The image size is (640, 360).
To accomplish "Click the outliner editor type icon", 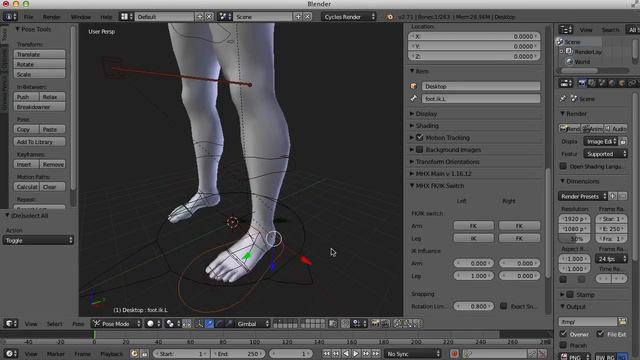I will point(566,29).
